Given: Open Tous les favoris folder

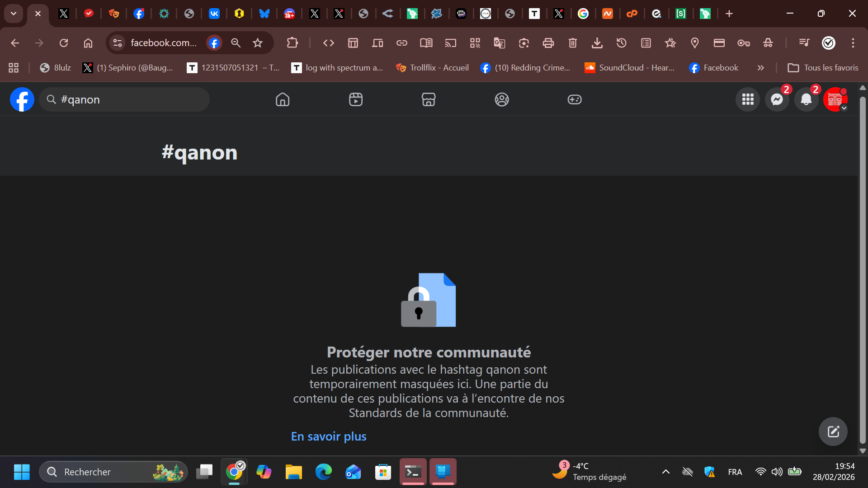Looking at the screenshot, I should tap(823, 68).
